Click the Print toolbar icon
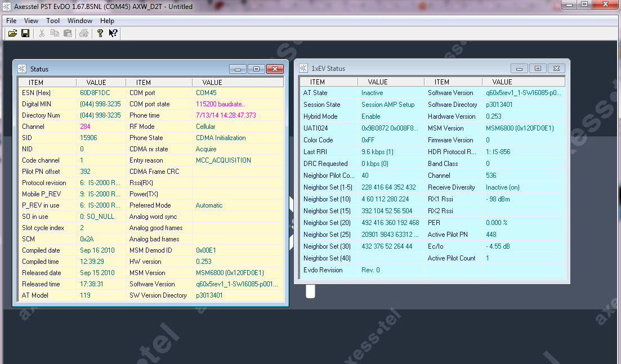621x364 pixels. pos(83,33)
